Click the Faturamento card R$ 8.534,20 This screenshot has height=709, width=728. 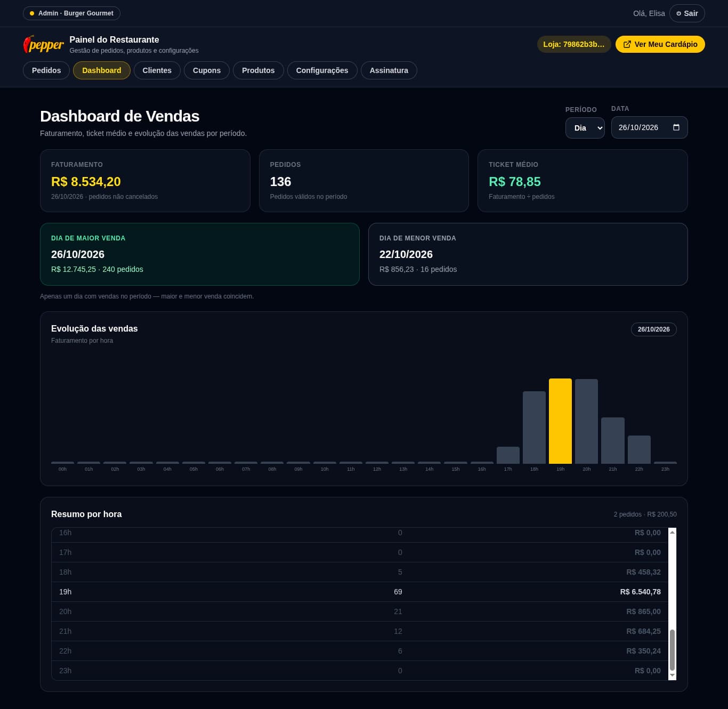[x=145, y=181]
